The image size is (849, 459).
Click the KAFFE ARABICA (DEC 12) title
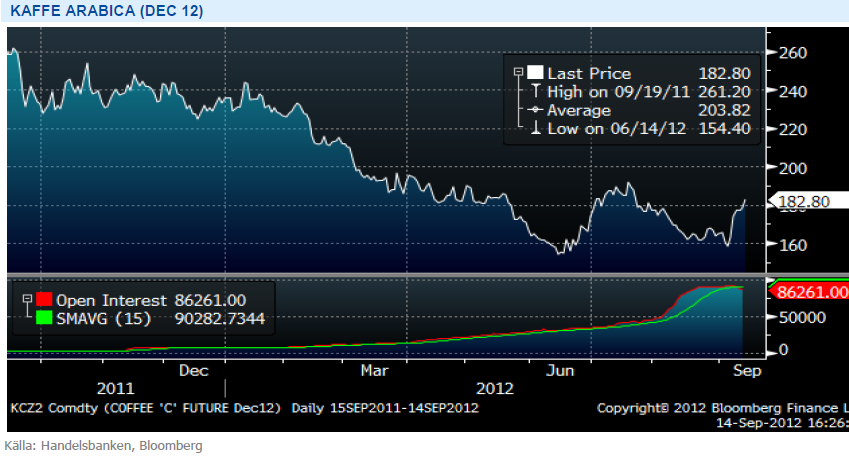[x=105, y=10]
